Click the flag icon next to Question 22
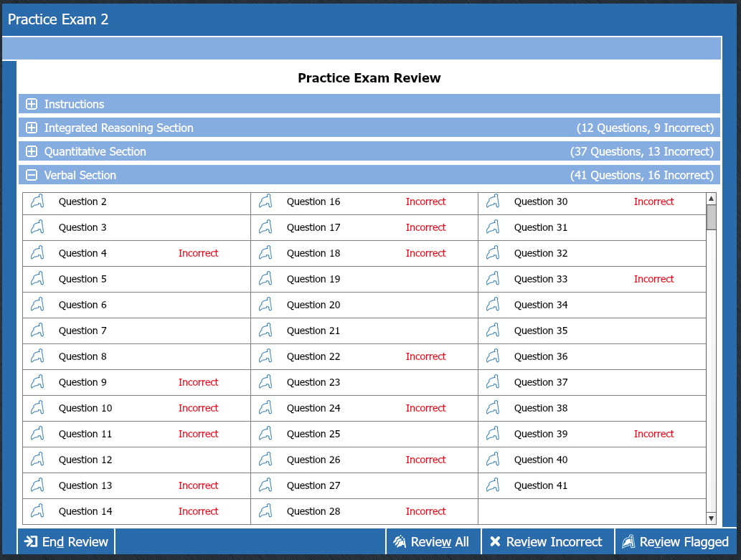This screenshot has width=741, height=560. pos(265,356)
